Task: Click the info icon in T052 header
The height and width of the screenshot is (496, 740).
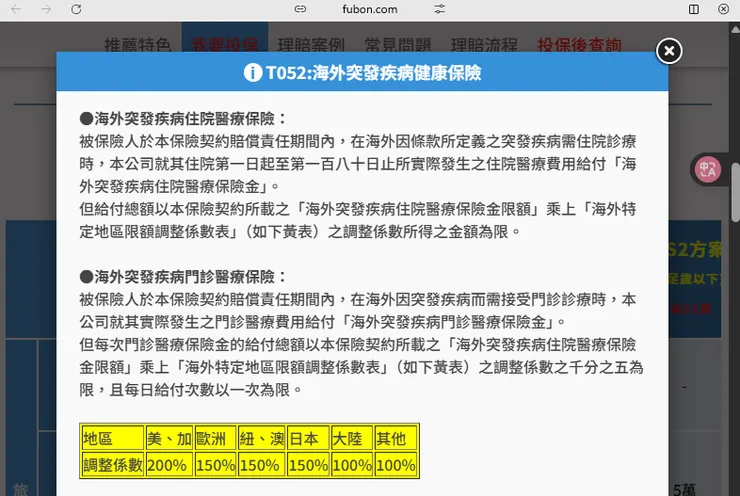Action: [253, 73]
